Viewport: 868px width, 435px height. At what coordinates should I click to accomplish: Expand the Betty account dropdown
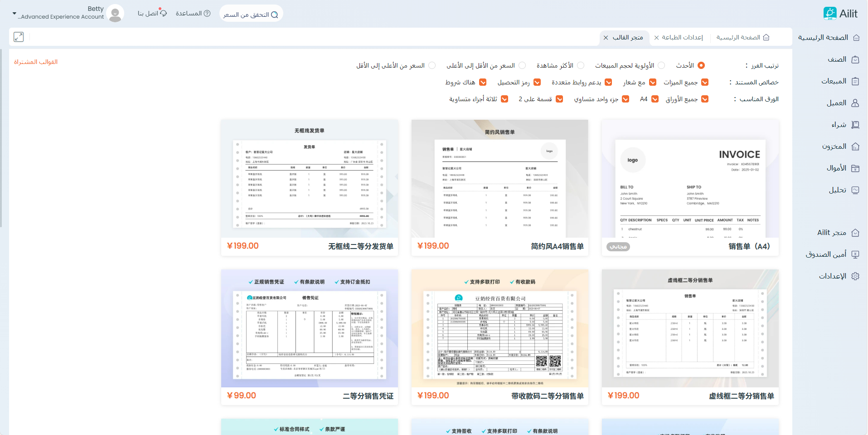(x=14, y=14)
